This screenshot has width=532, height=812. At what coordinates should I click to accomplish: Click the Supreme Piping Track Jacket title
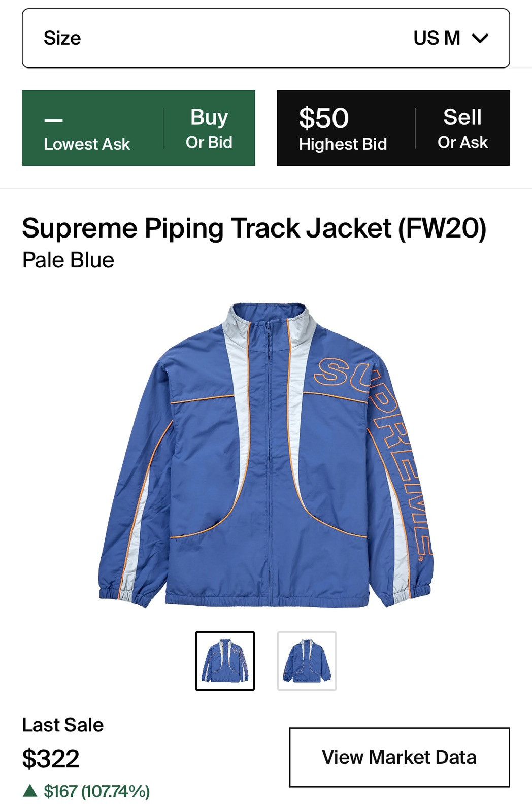pyautogui.click(x=254, y=228)
